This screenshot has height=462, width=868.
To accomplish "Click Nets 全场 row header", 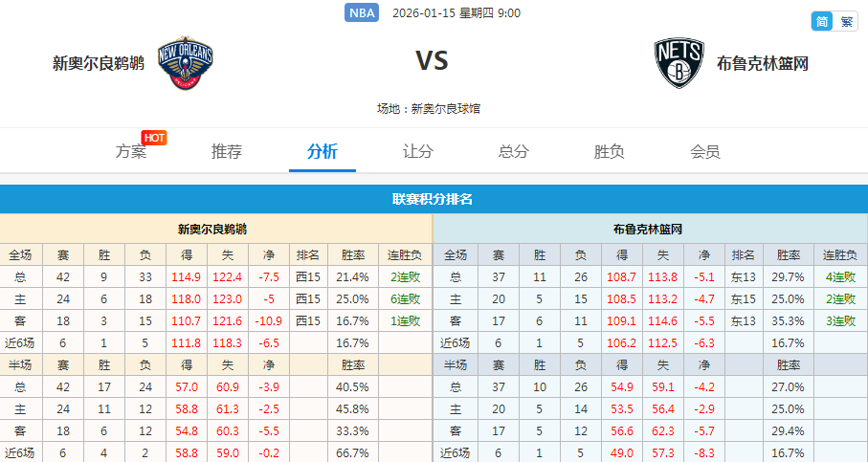I will click(455, 255).
